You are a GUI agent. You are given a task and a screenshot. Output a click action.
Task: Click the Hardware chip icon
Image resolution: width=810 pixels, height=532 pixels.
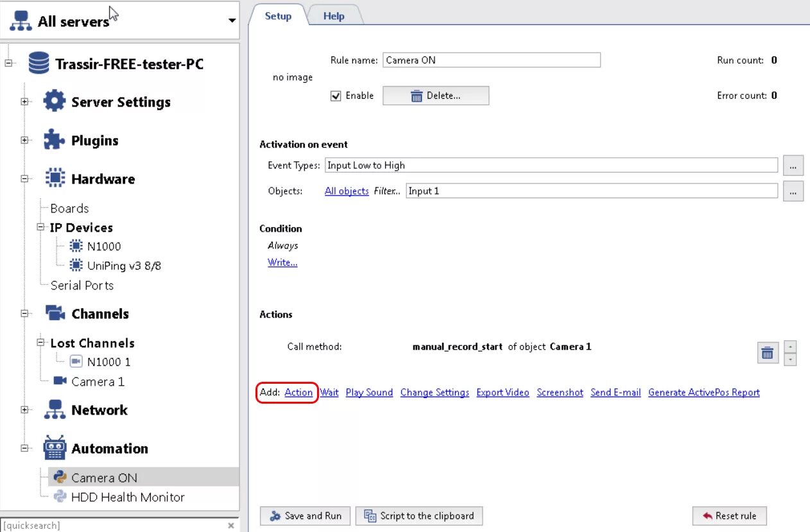[x=54, y=178]
